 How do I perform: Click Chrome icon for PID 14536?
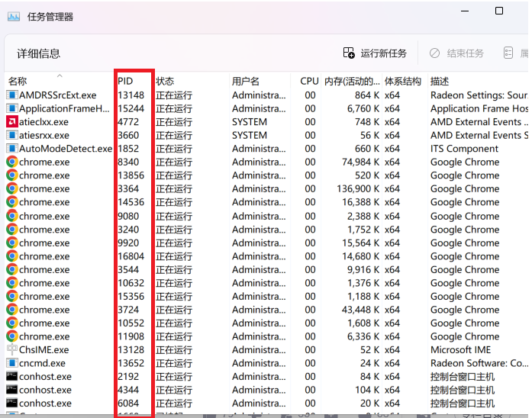tap(12, 202)
